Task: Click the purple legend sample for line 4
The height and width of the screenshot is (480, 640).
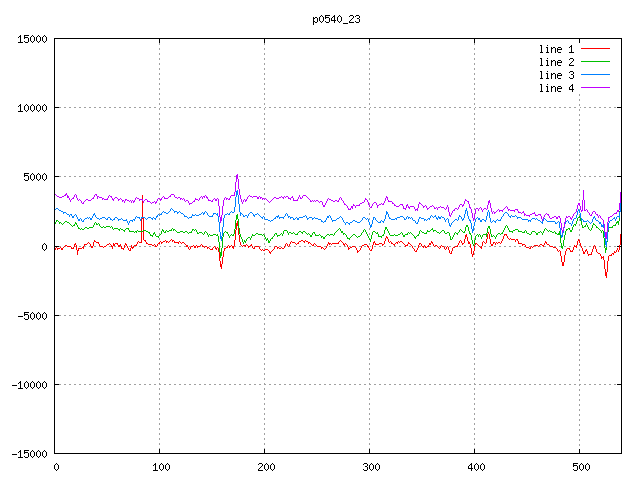Action: coord(596,88)
